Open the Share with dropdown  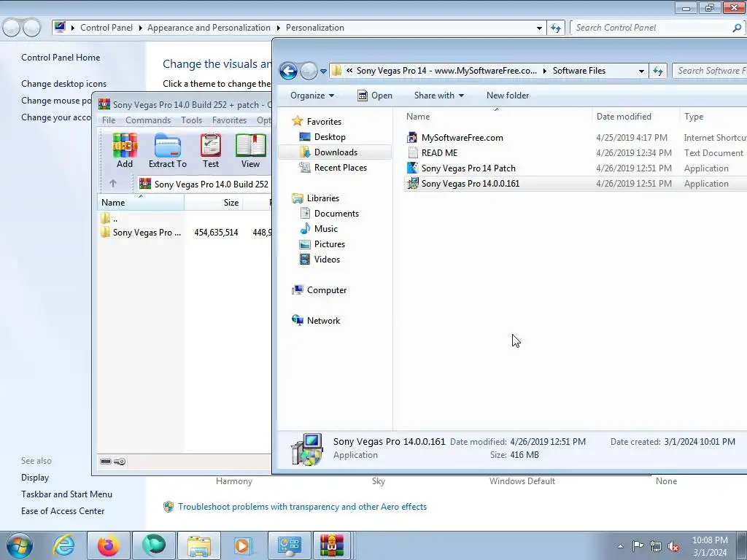[438, 96]
